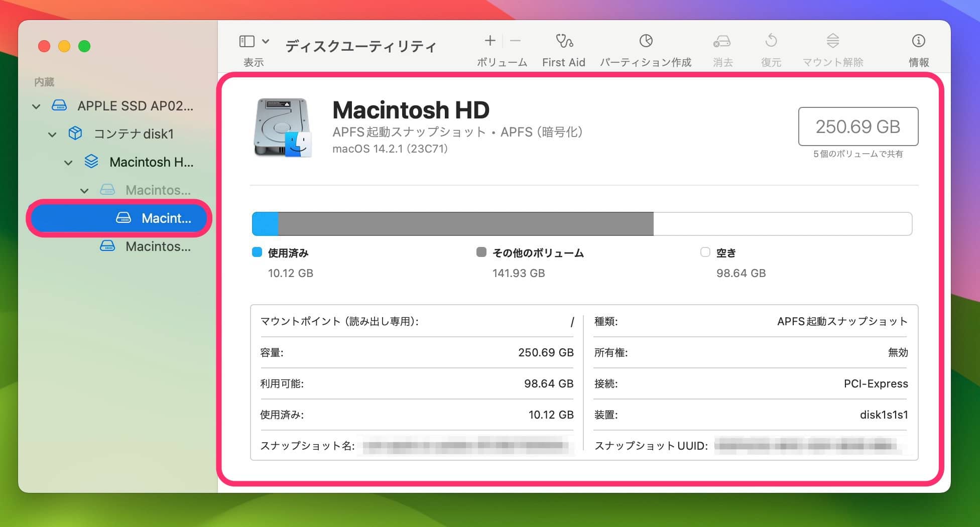Click the Macintosh HD title text
The height and width of the screenshot is (527, 980).
click(x=411, y=110)
